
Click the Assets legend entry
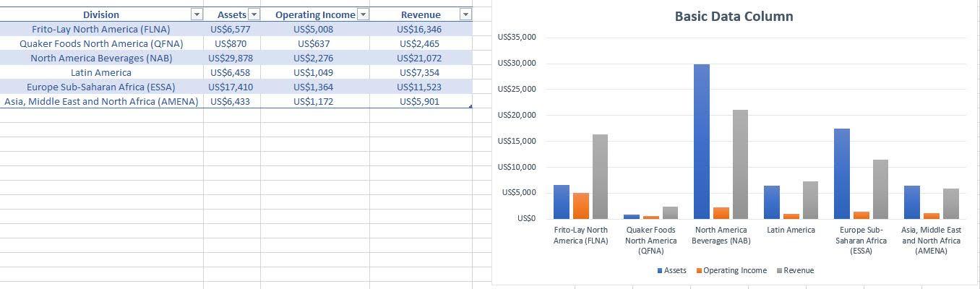coord(671,270)
